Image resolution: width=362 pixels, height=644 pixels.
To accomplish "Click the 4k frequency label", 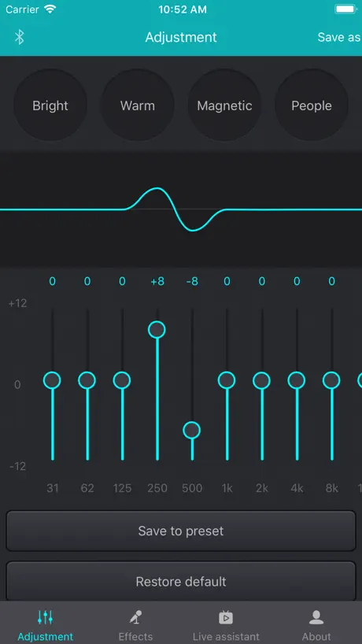I will [297, 488].
